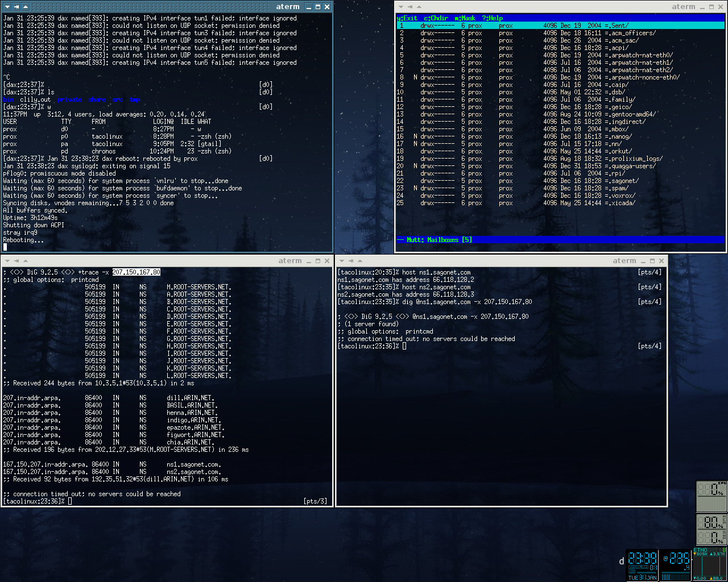Select the =.Sent/ mailbox row
This screenshot has width=728, height=582.
(560, 26)
